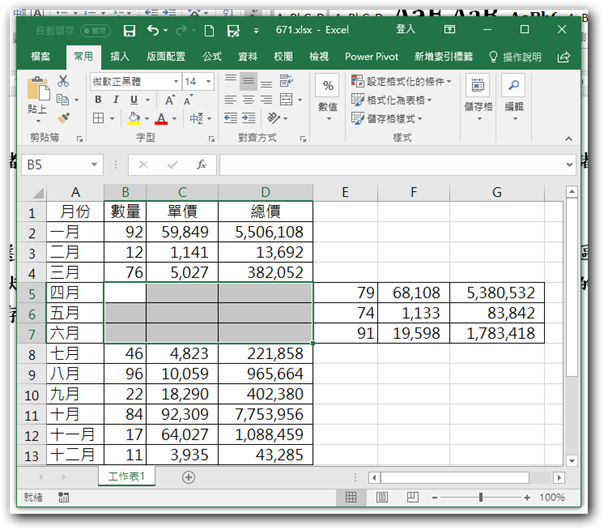Open the font settings dialog launcher
604x530 pixels.
click(211, 139)
